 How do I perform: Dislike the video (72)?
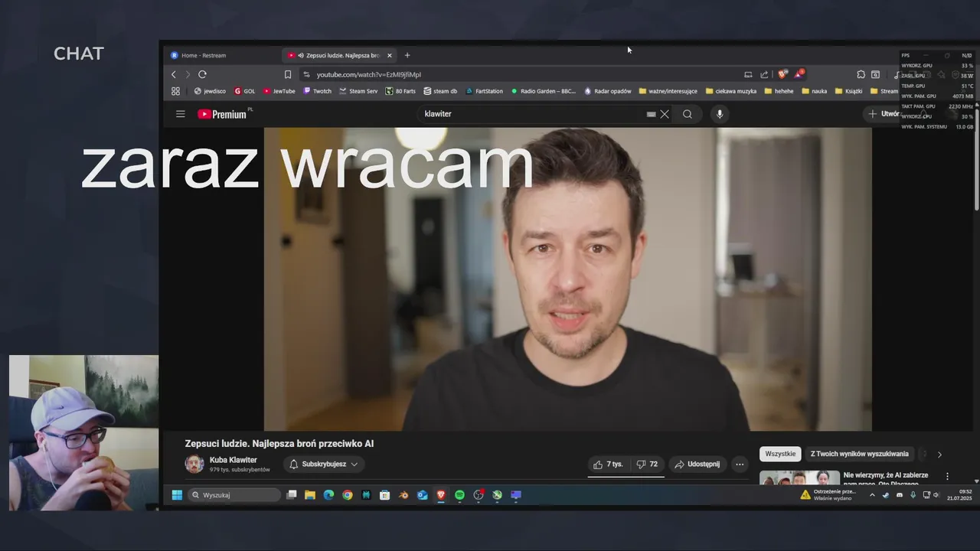(x=648, y=464)
